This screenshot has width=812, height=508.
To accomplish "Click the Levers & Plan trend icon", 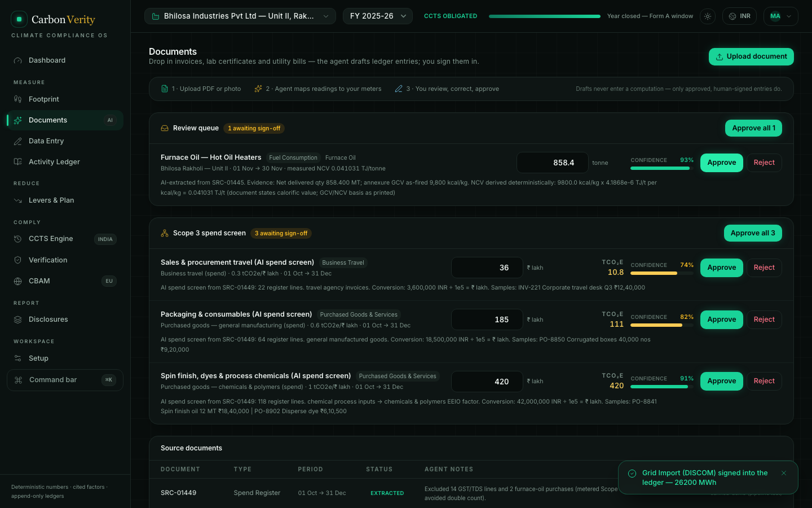I will (x=18, y=200).
